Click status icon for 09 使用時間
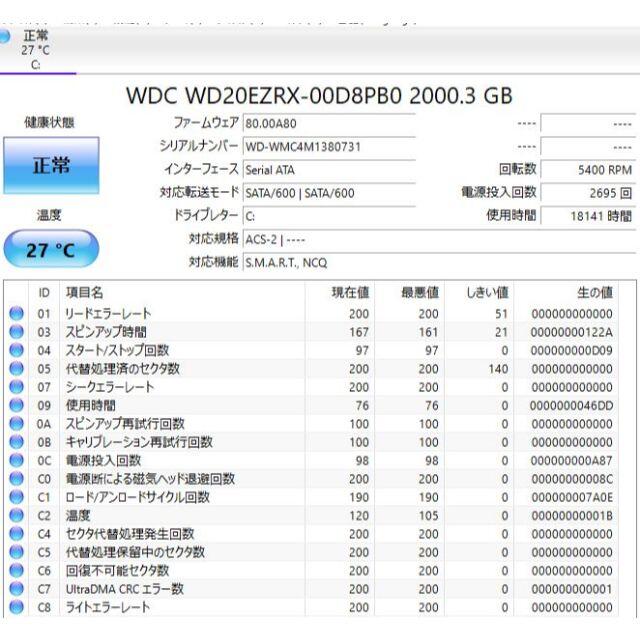Viewport: 640px width, 640px height. click(x=17, y=405)
